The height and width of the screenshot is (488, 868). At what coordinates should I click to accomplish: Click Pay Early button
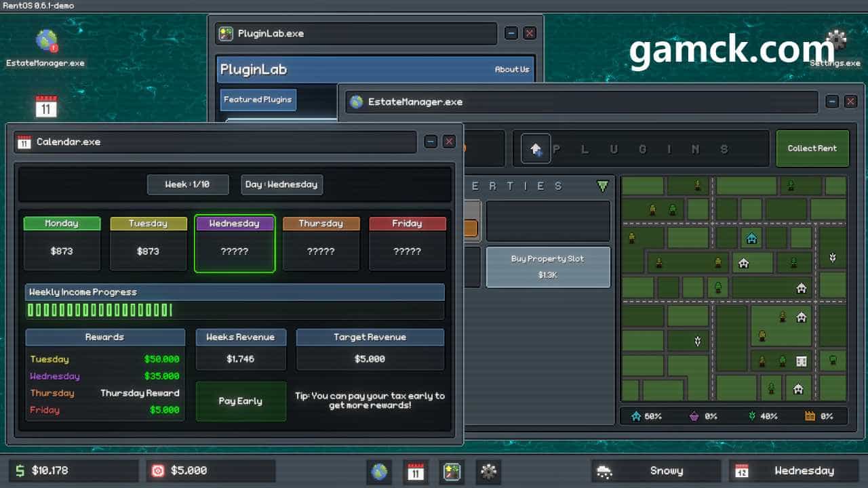[241, 401]
